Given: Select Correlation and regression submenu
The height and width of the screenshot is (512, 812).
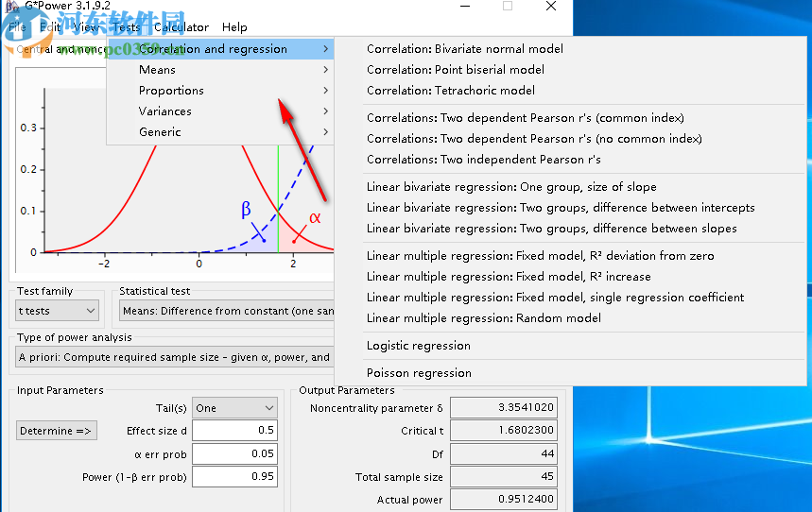Looking at the screenshot, I should click(220, 49).
